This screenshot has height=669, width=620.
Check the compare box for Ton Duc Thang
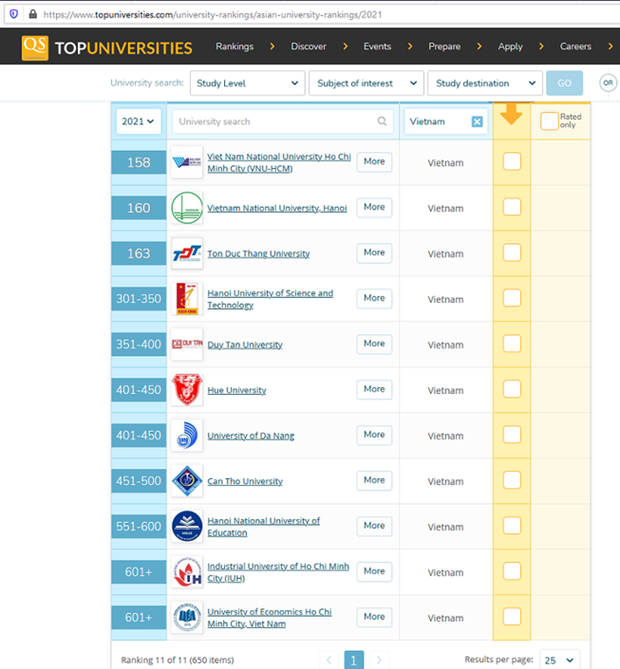point(511,253)
